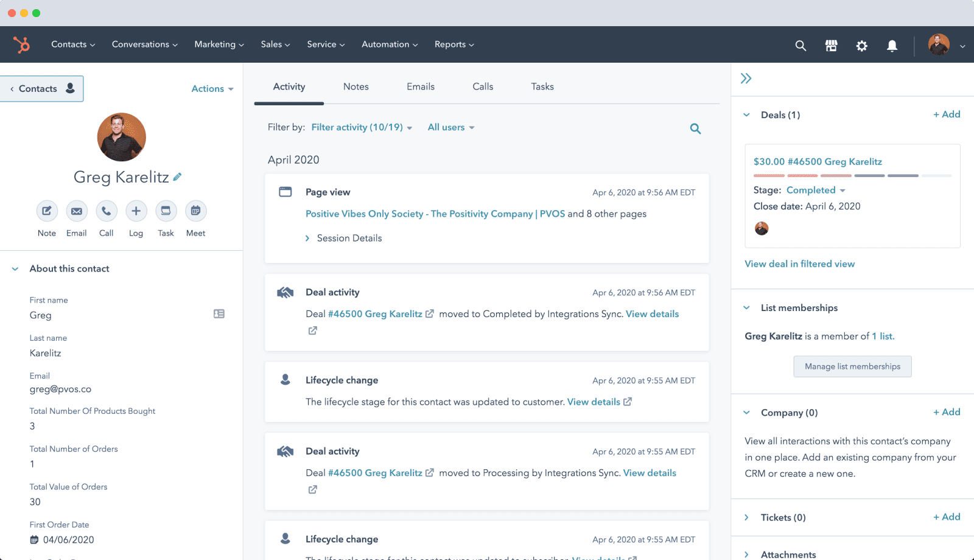Open the App Marketplace icon
Screen dimensions: 974x560
click(831, 45)
